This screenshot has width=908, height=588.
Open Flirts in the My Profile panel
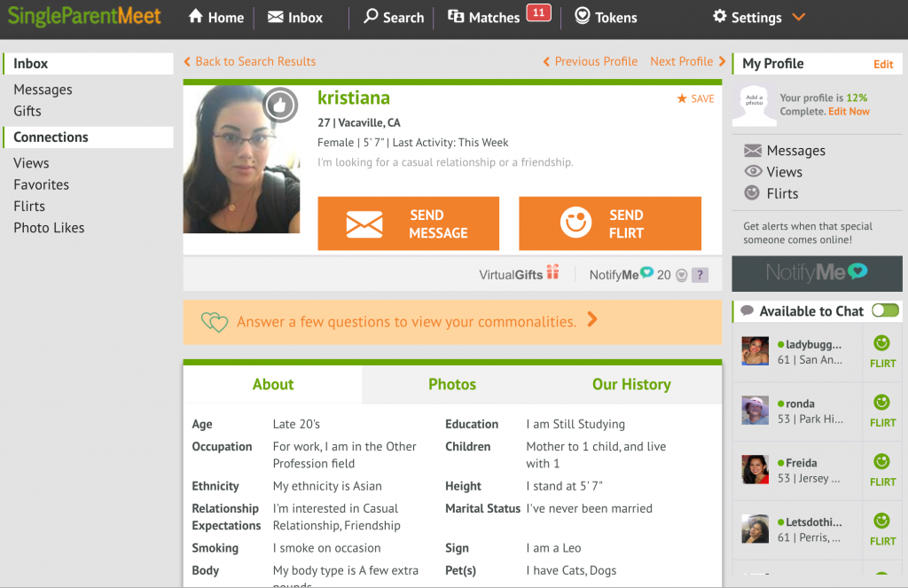771,193
